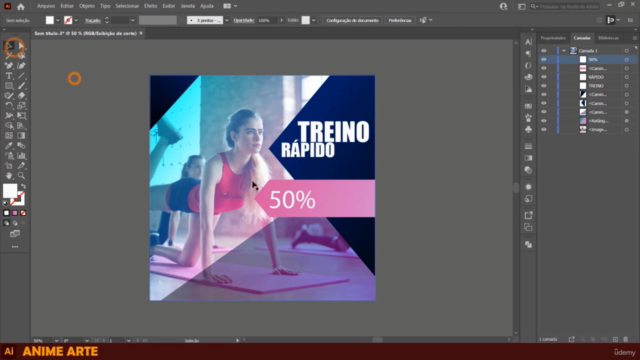Delete selection with layers trash icon
Screen dimensions: 640x360
625,339
